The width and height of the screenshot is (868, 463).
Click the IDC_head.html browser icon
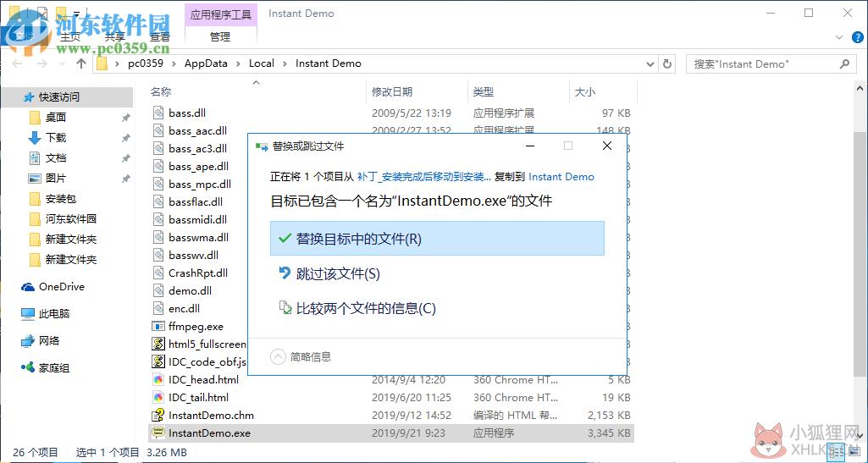pyautogui.click(x=158, y=379)
